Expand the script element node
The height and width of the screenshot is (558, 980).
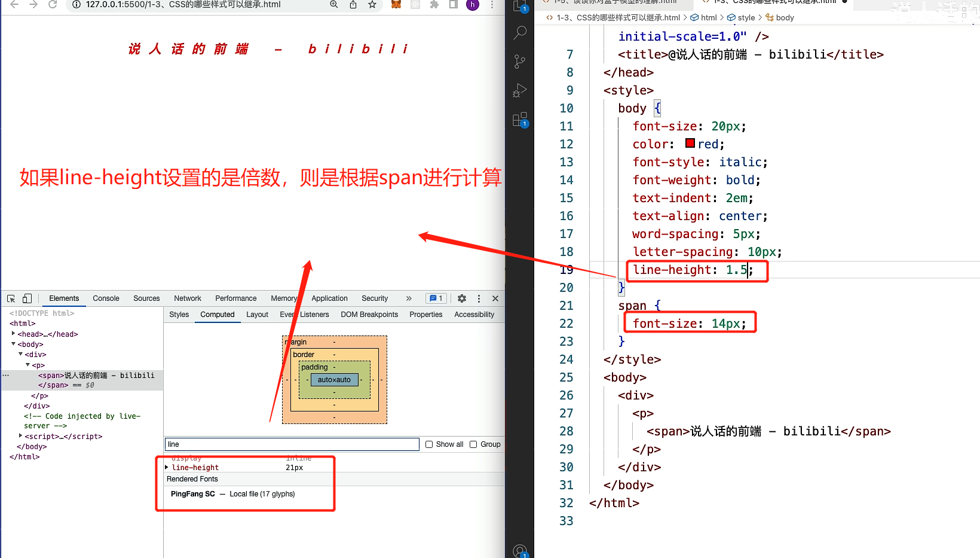(20, 436)
